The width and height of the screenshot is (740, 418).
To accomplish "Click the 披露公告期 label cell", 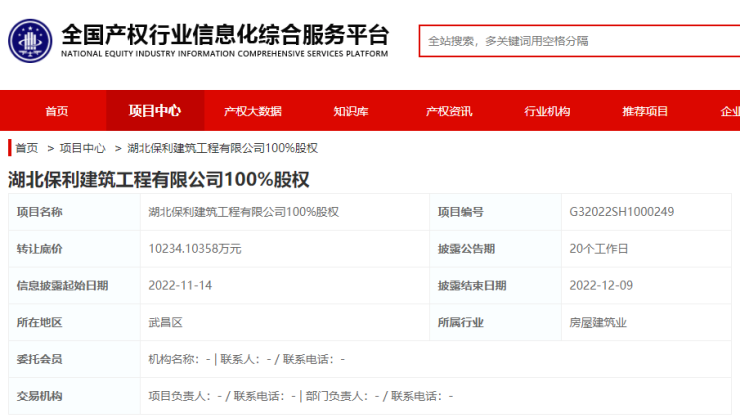I will 496,249.
